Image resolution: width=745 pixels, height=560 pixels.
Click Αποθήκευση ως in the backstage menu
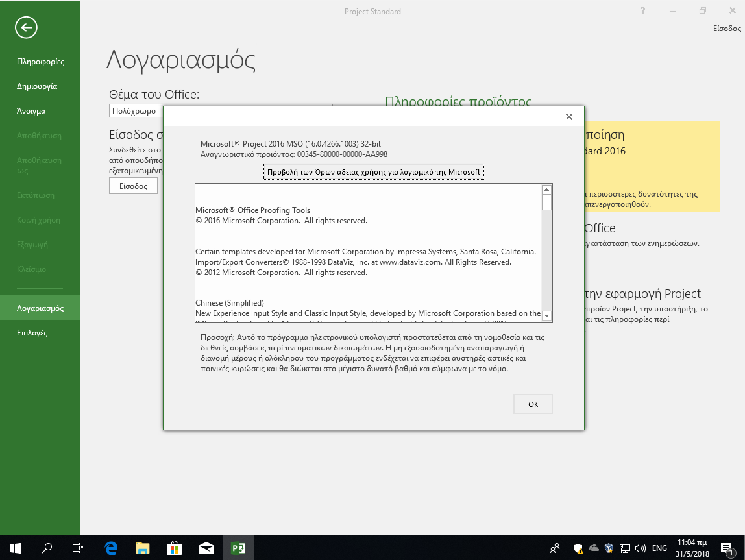tap(40, 165)
